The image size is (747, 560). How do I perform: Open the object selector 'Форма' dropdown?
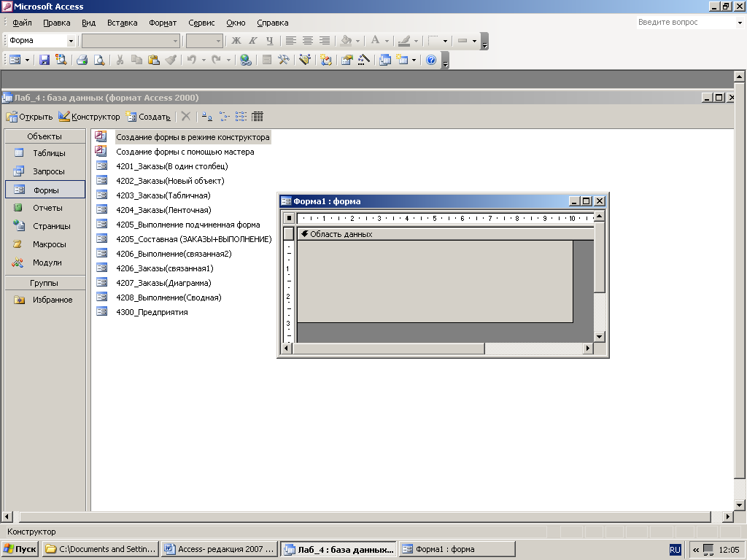click(71, 41)
